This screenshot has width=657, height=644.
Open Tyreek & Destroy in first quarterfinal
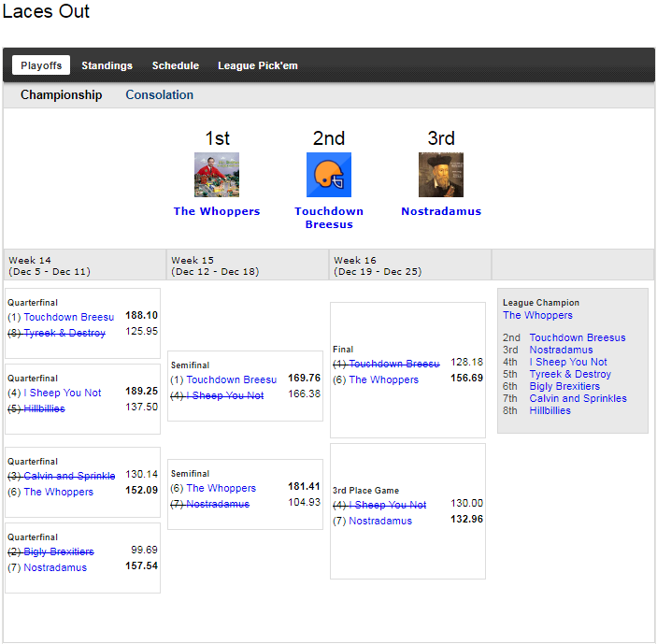pyautogui.click(x=64, y=333)
